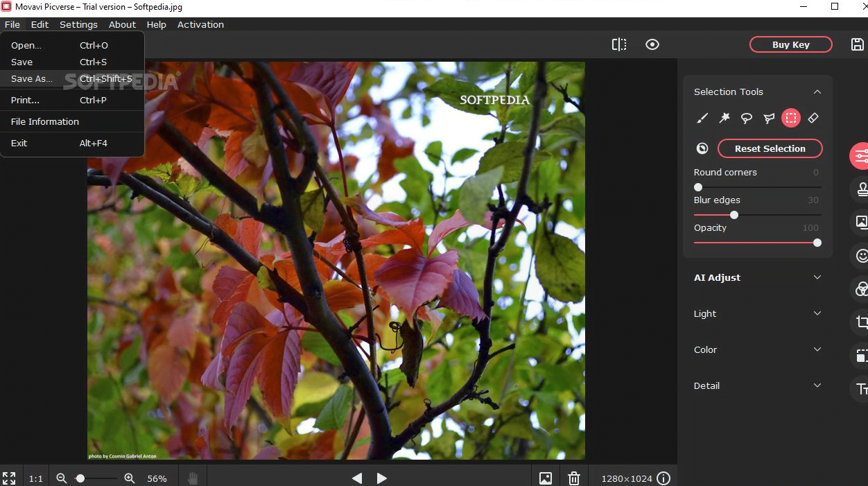
Task: Choose Save As from the File menu
Action: (31, 78)
